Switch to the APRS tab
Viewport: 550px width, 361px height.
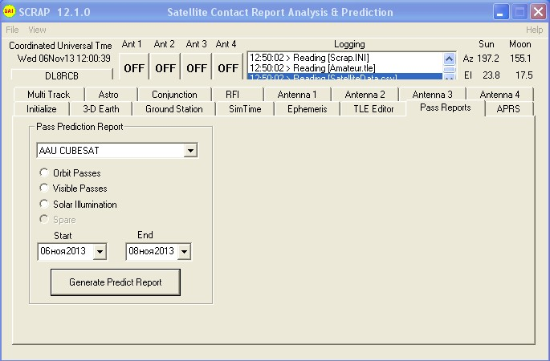point(509,109)
